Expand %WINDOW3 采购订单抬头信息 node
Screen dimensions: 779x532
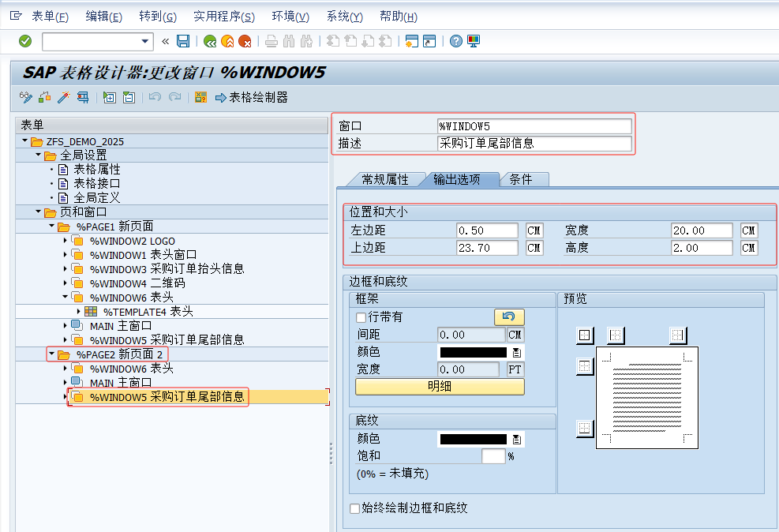65,268
